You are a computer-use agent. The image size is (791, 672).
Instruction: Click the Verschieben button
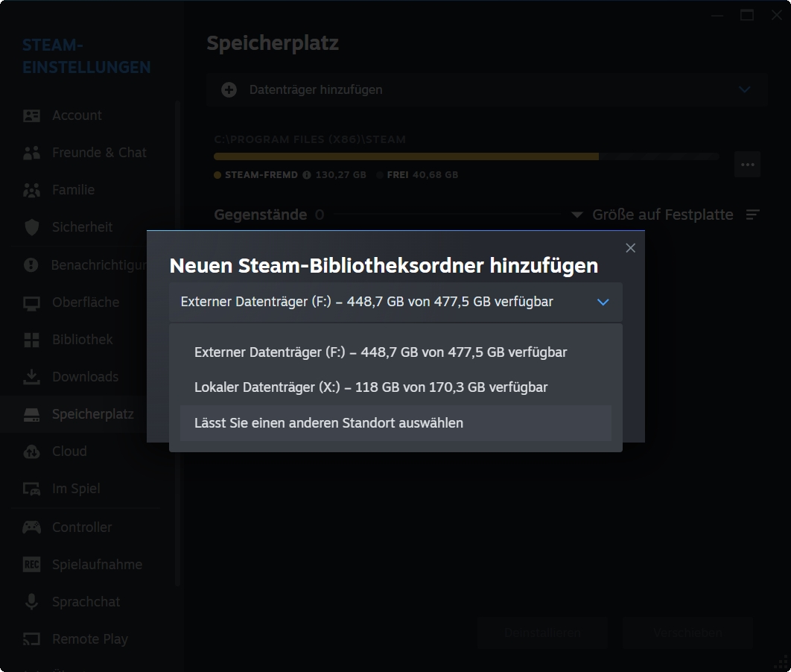(x=687, y=633)
